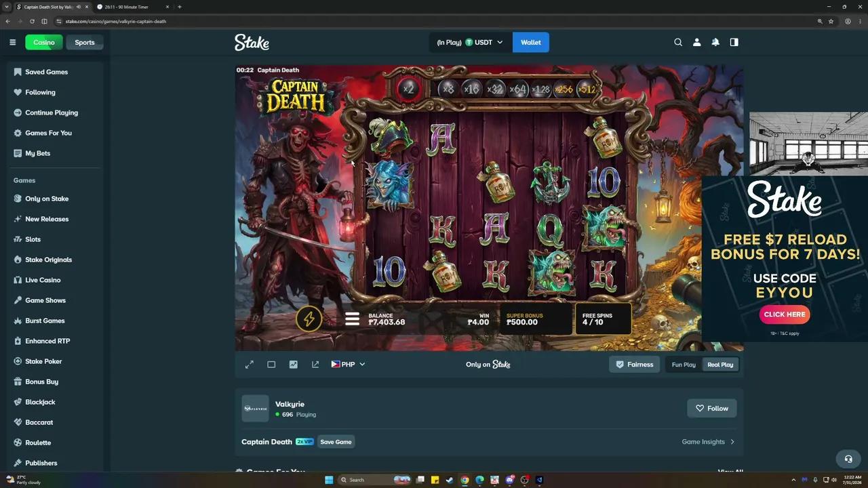The image size is (868, 488).
Task: Open Slots category
Action: pos(55,239)
